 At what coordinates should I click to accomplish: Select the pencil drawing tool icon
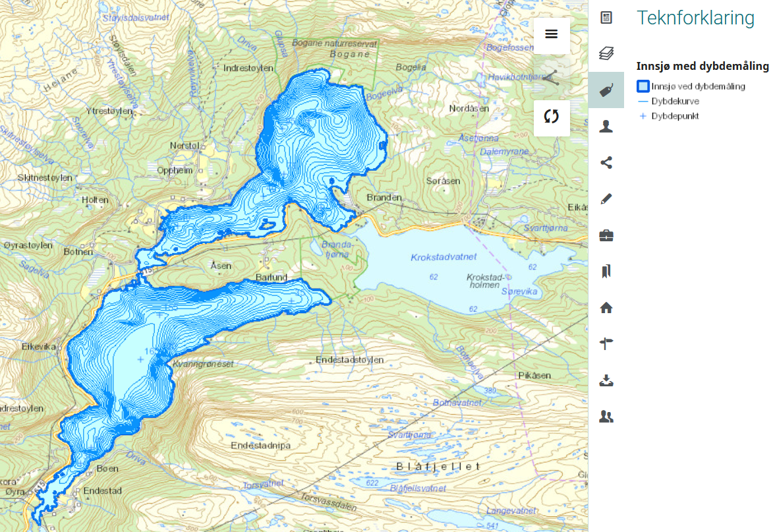pyautogui.click(x=606, y=198)
